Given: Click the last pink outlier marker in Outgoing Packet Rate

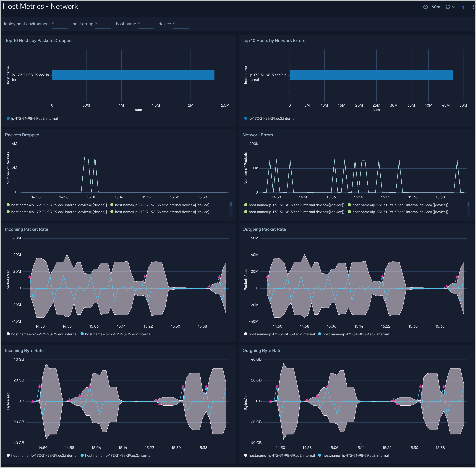Looking at the screenshot, I should coord(457,277).
